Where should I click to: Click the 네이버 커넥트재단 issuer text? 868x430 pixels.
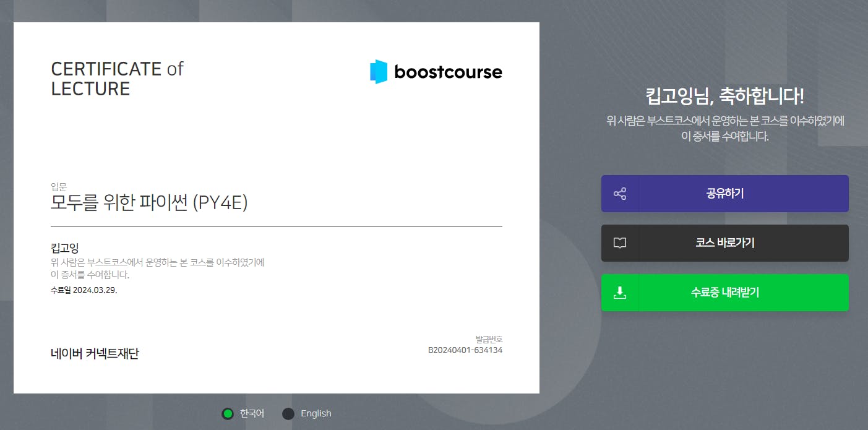pyautogui.click(x=95, y=354)
